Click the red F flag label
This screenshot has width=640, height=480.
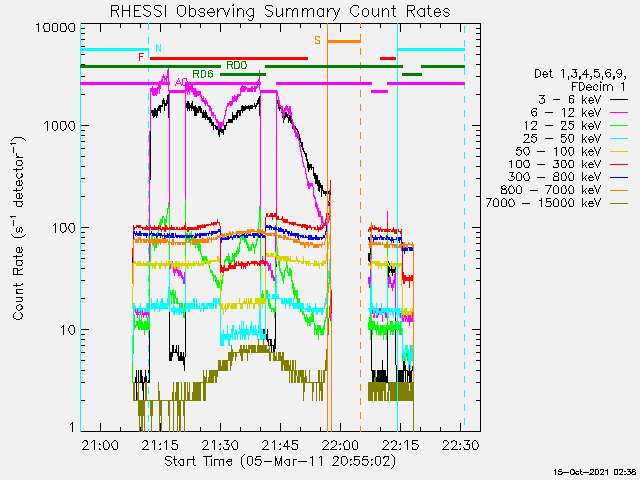pos(141,57)
